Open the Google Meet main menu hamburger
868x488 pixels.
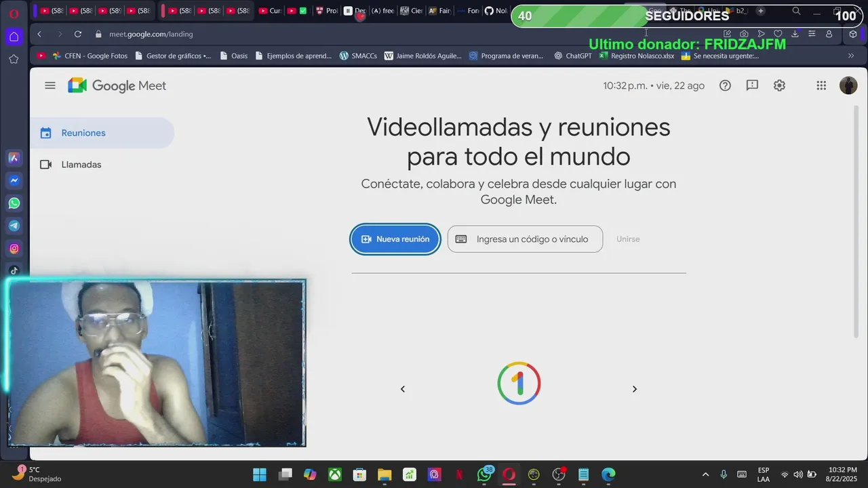[50, 85]
